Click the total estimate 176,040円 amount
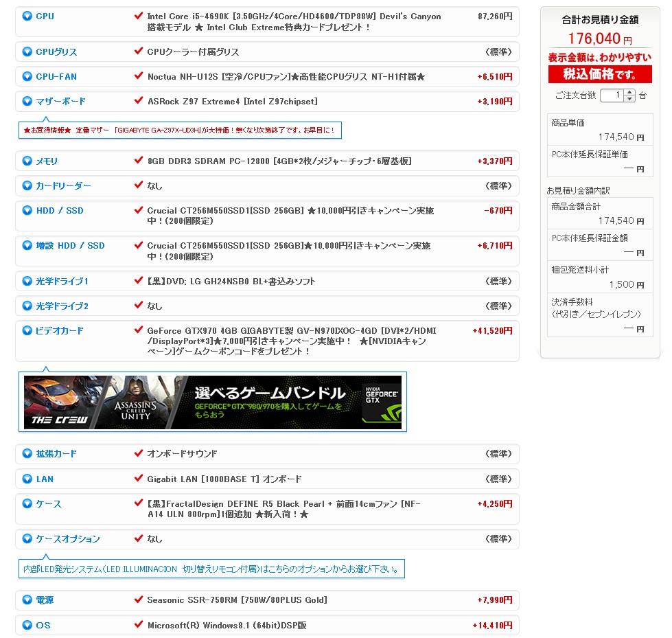This screenshot has height=638, width=672. [599, 39]
